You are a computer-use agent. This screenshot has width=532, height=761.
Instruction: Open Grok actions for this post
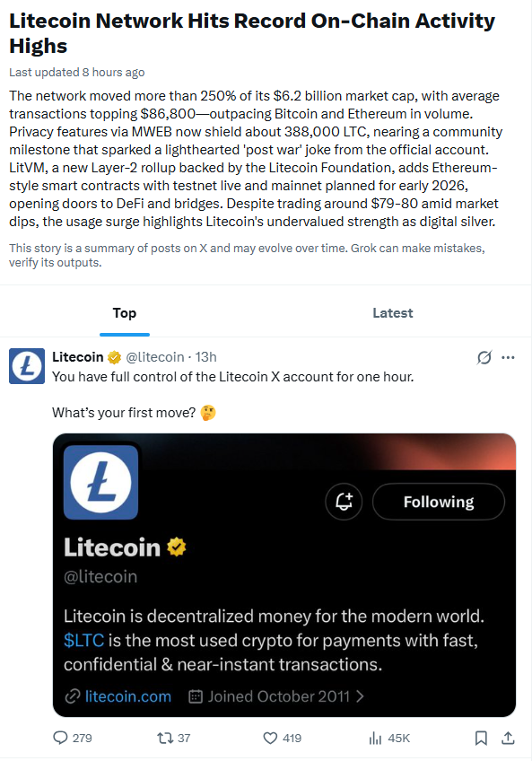coord(484,357)
